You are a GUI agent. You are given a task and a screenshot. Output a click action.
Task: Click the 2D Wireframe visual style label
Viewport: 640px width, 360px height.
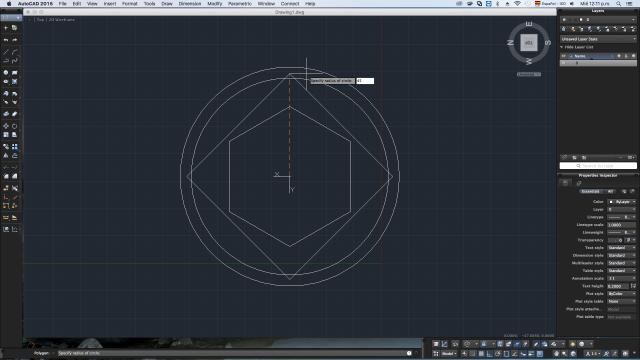62,20
